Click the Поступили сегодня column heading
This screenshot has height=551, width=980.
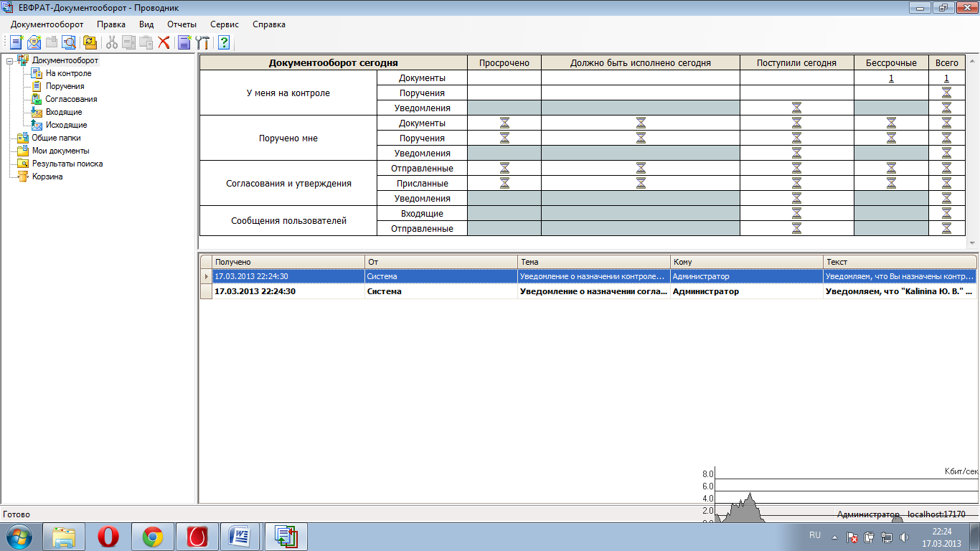pyautogui.click(x=796, y=62)
